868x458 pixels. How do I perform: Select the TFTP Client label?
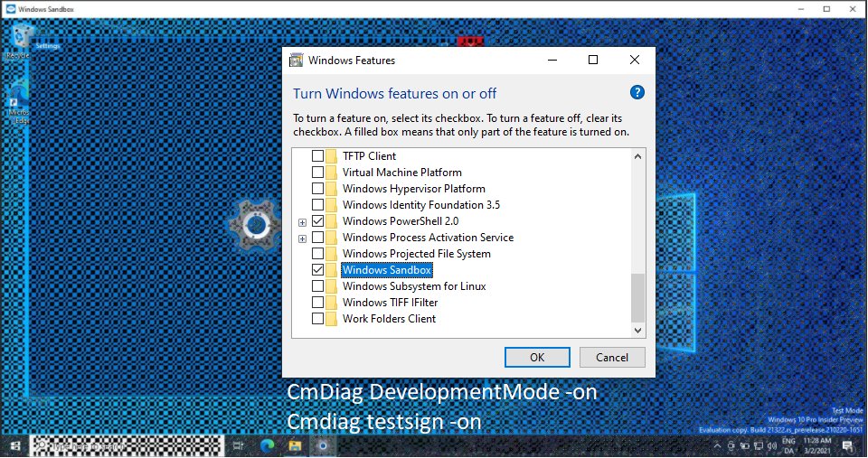369,156
